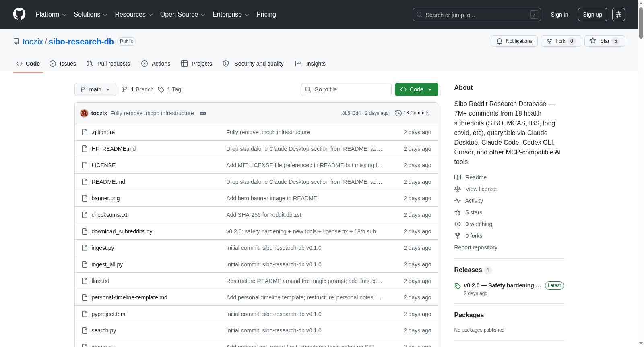Open the sibo-research-db repository link

[81, 42]
